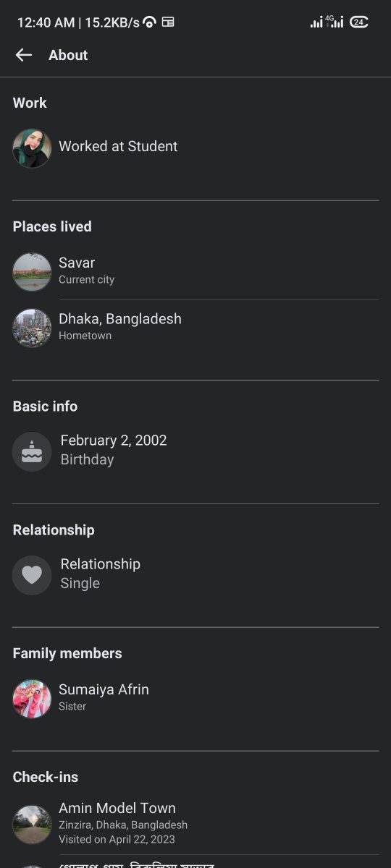Tap the Amin Model Town check-in image
This screenshot has width=391, height=868.
(32, 825)
